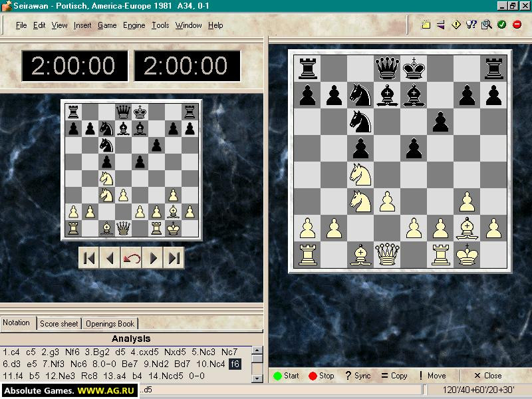
Task: Click the notation scrollbar down arrow
Action: click(x=257, y=378)
